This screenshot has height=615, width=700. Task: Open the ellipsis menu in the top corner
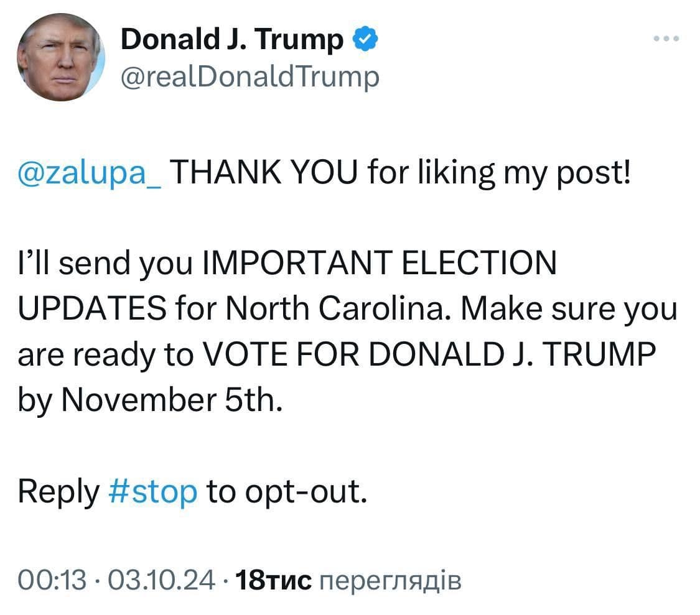pos(666,39)
